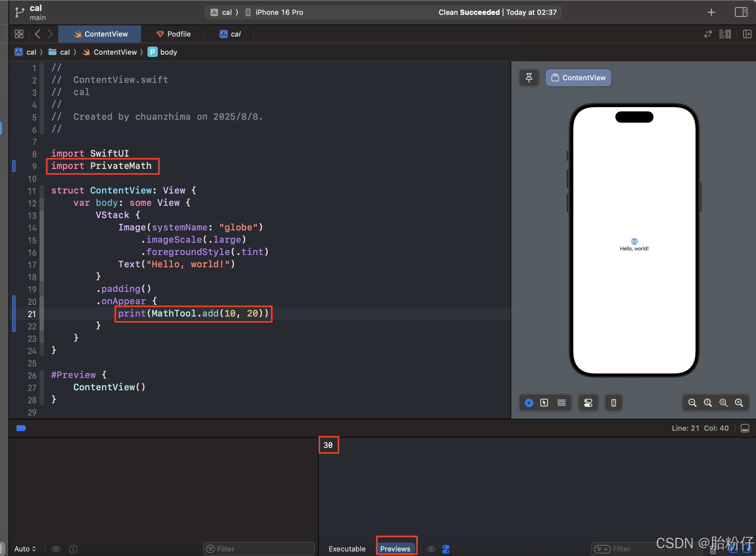
Task: Click line number 21 gutter
Action: pos(32,314)
